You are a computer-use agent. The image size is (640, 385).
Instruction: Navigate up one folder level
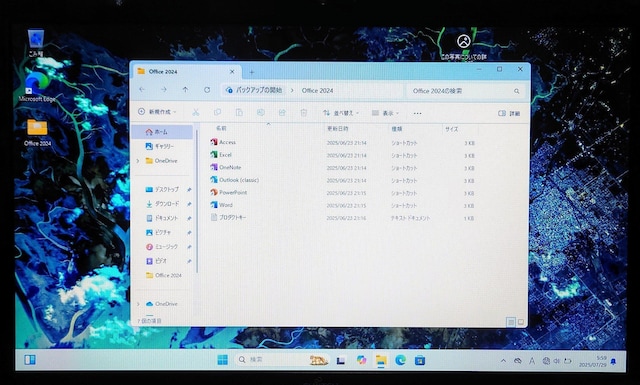click(185, 89)
